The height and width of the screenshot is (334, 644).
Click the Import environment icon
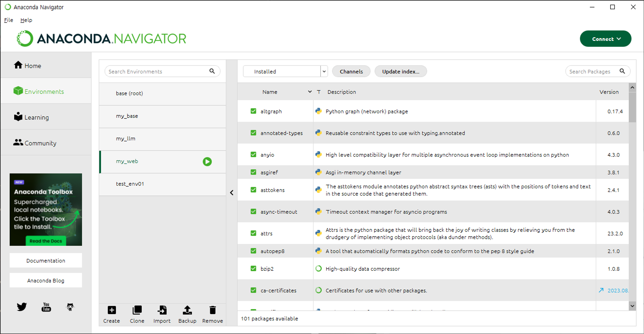[162, 310]
